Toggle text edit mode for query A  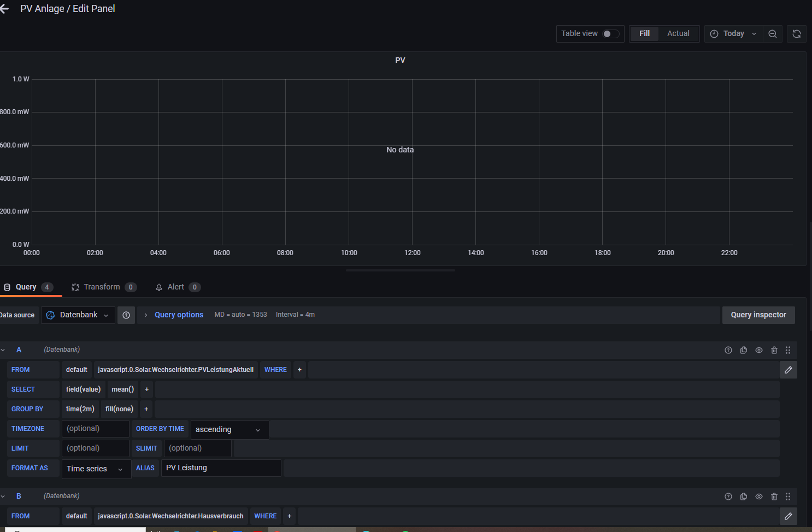789,370
